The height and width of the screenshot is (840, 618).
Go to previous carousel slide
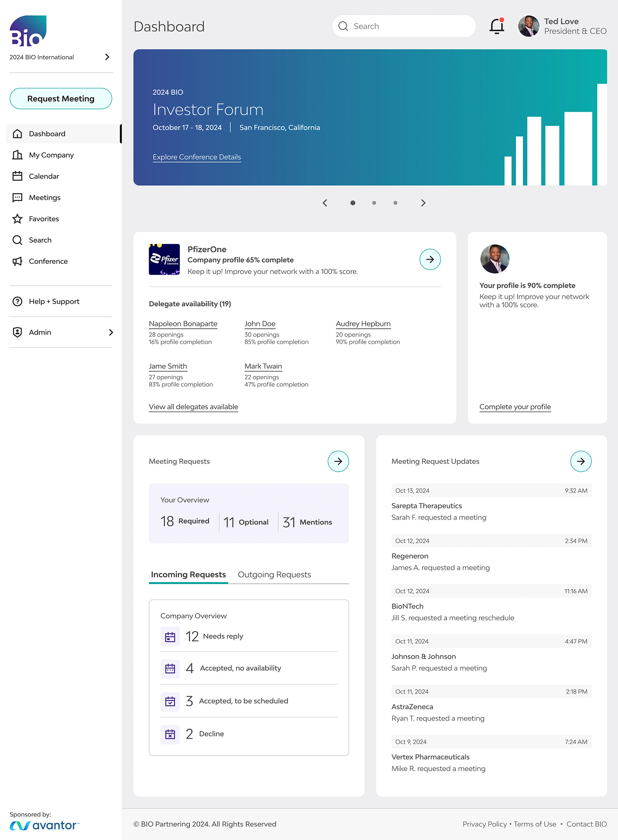[325, 203]
